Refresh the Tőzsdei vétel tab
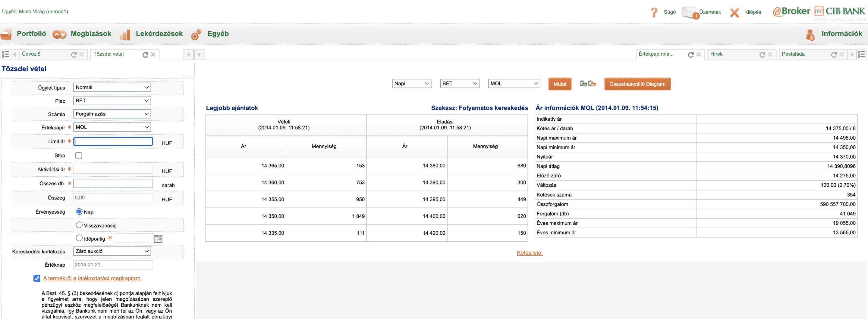 click(145, 54)
